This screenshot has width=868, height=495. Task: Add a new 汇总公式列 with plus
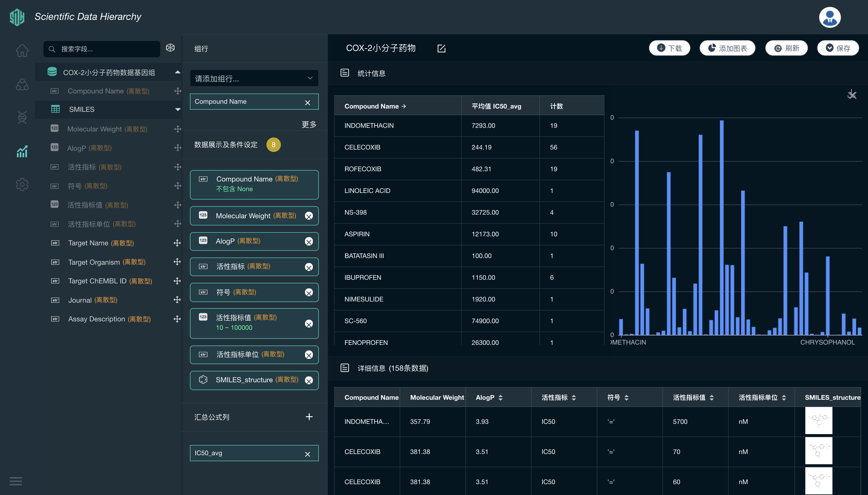pos(309,417)
